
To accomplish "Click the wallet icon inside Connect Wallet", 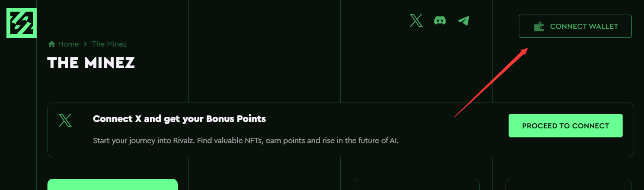I will (x=539, y=27).
